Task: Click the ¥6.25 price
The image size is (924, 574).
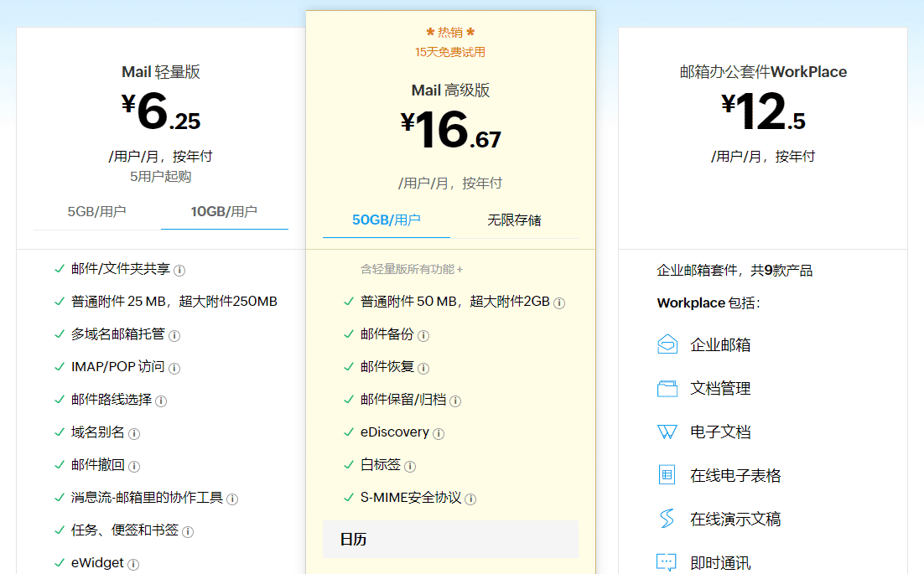Action: [161, 111]
